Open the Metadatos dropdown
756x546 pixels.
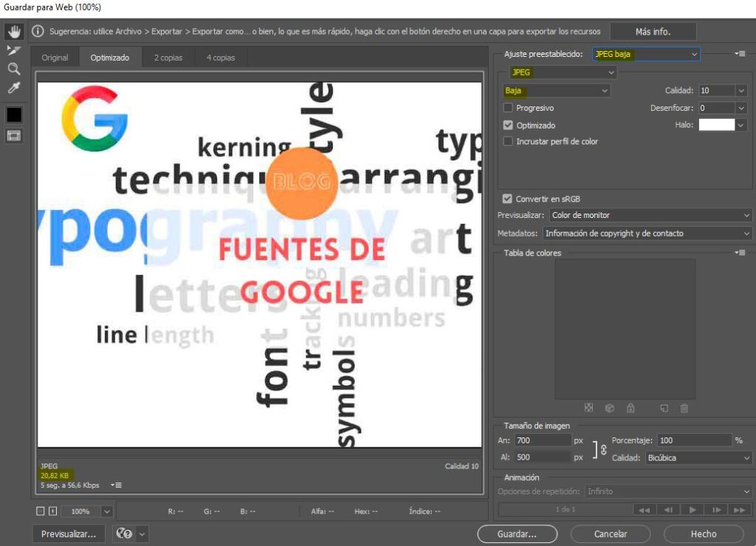(x=647, y=233)
